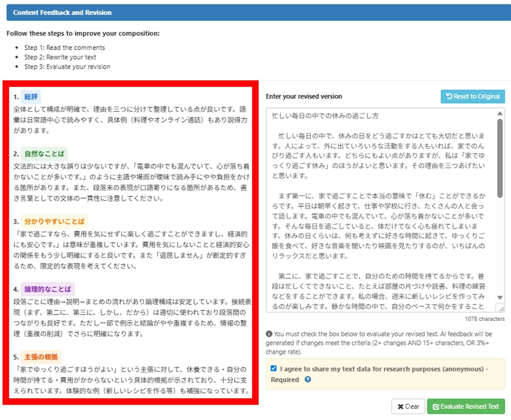Select the 論理的なことば feedback tag
The height and width of the screenshot is (420, 511).
[x=48, y=289]
